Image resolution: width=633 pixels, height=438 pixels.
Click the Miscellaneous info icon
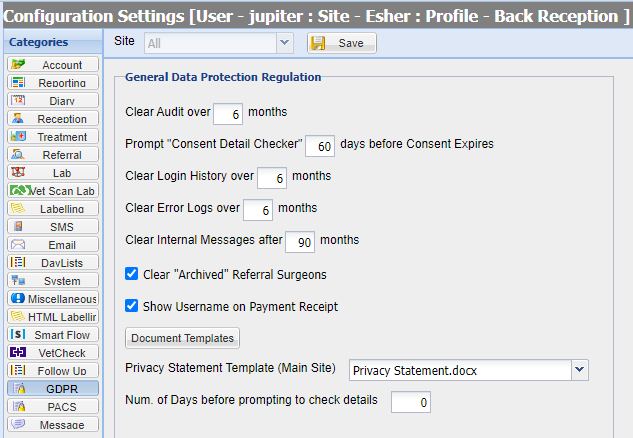click(17, 298)
